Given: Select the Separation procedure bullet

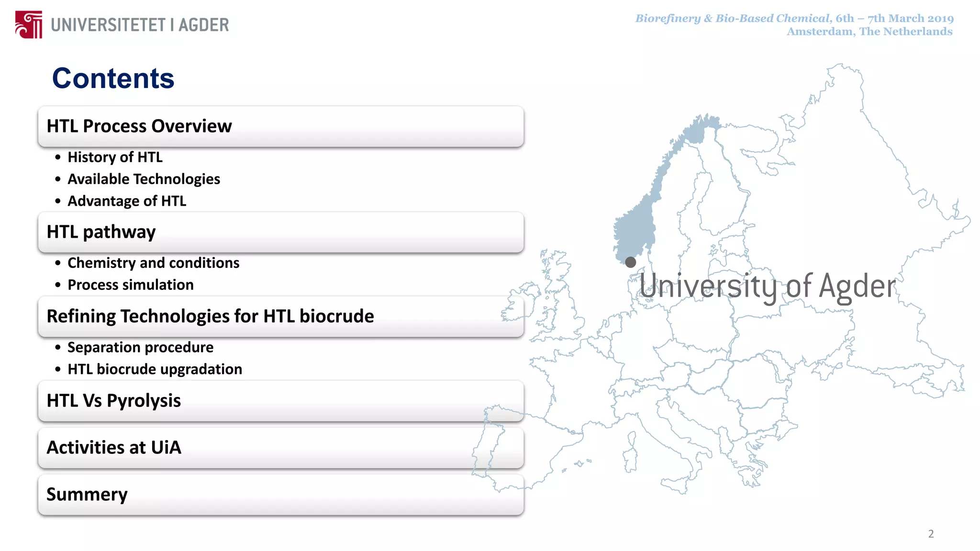Looking at the screenshot, I should (x=140, y=347).
